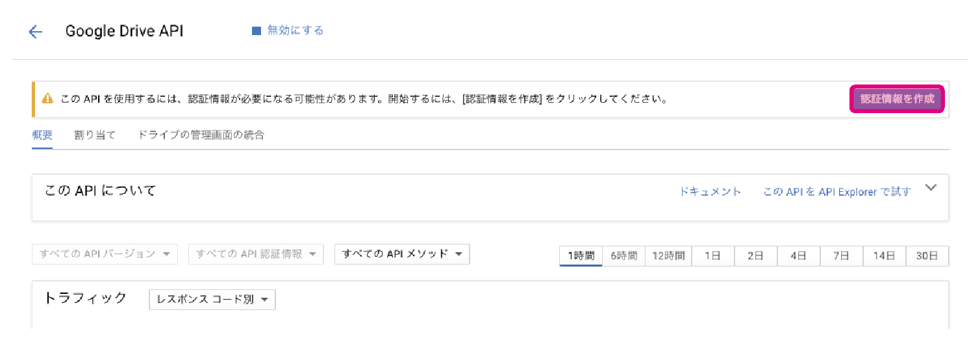The width and height of the screenshot is (980, 340).
Task: Collapse the この API について panel chevron
Action: click(x=931, y=188)
